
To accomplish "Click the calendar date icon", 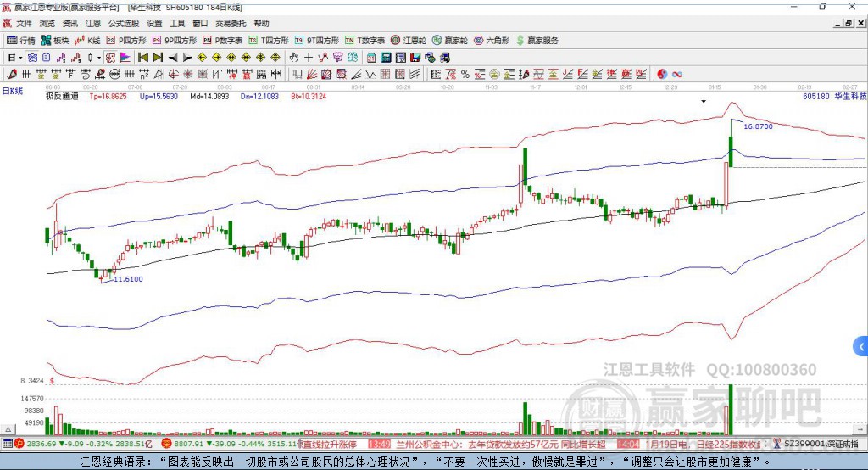I will click(x=371, y=58).
